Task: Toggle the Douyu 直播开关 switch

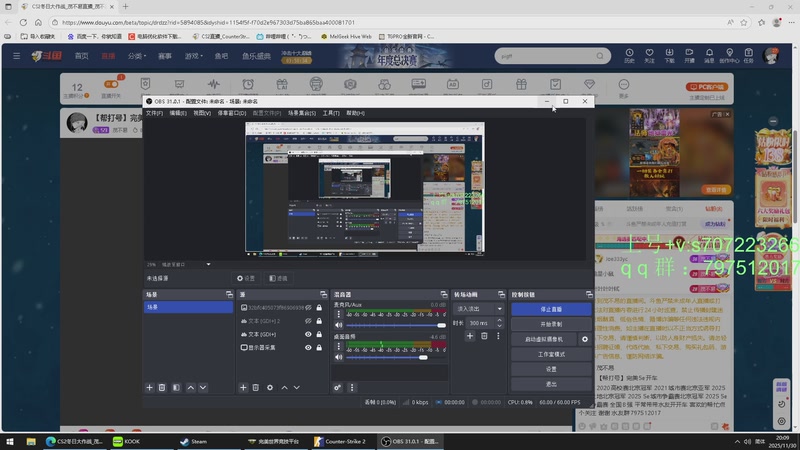Action: pyautogui.click(x=111, y=84)
